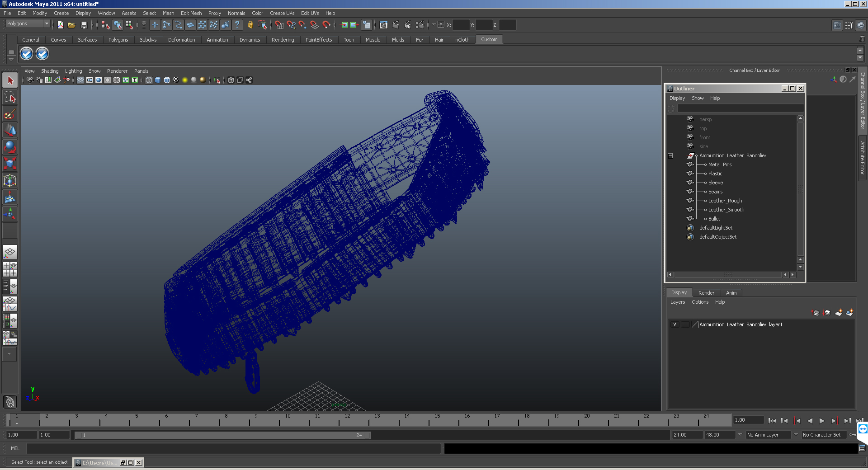This screenshot has width=868, height=470.
Task: Click create new empty layer icon
Action: tap(839, 312)
